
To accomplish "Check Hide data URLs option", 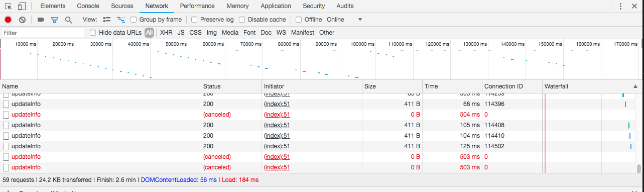I will click(x=93, y=33).
